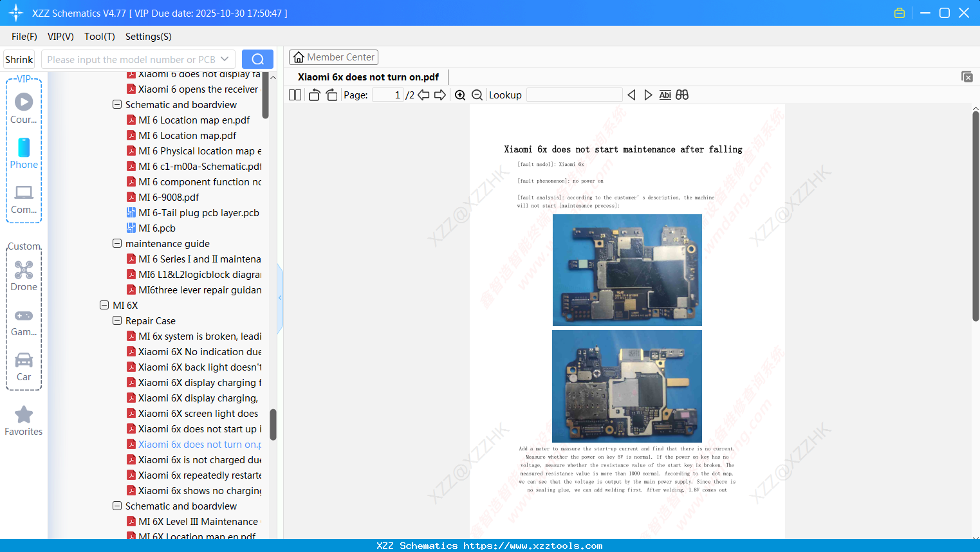The image size is (980, 552).
Task: Select the Phone sidebar category
Action: coord(24,153)
